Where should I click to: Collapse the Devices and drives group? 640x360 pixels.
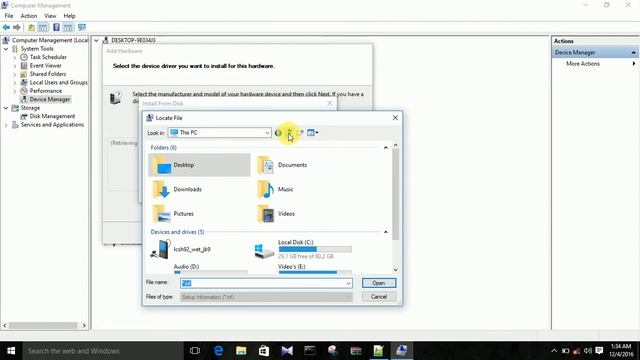386,232
